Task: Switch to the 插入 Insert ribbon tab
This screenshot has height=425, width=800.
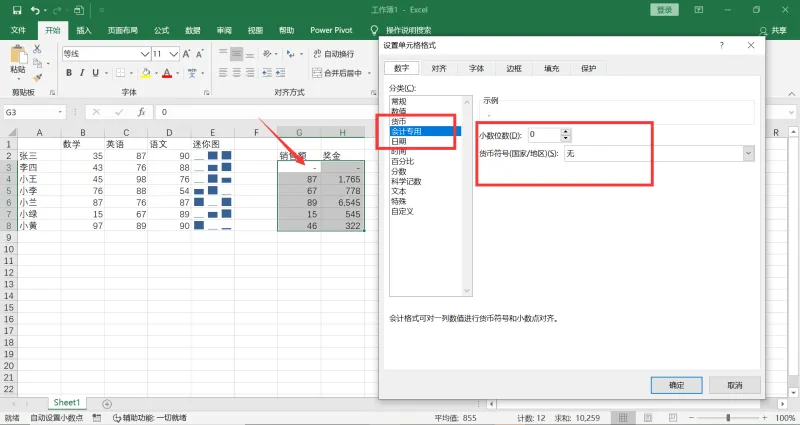Action: pos(84,30)
